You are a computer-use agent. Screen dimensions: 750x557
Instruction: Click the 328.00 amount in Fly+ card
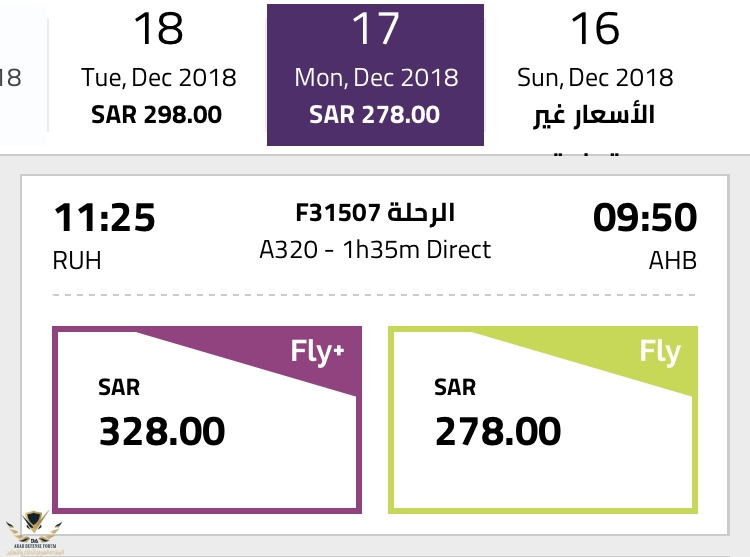(x=162, y=431)
